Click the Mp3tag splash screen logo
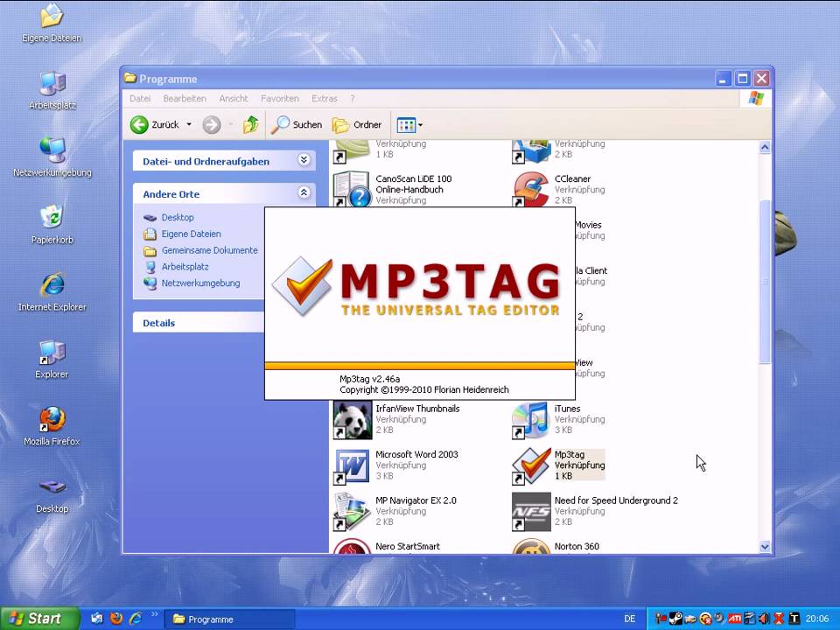Screen dimensions: 840x630 pyautogui.click(x=416, y=288)
